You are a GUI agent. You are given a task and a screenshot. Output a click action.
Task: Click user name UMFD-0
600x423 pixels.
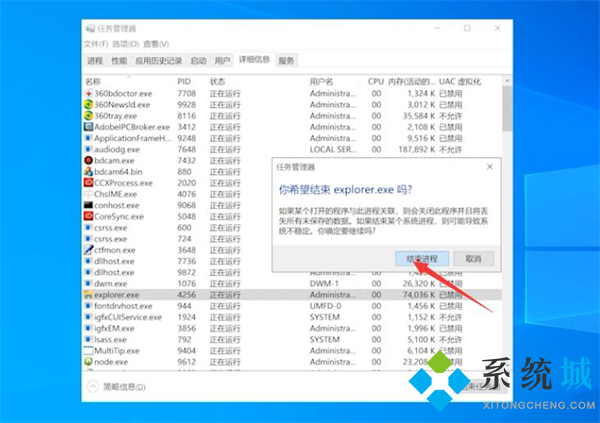325,306
